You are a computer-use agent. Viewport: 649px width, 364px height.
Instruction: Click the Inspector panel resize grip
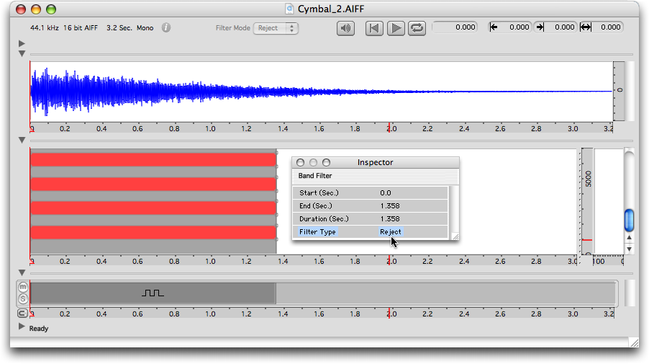(x=455, y=236)
